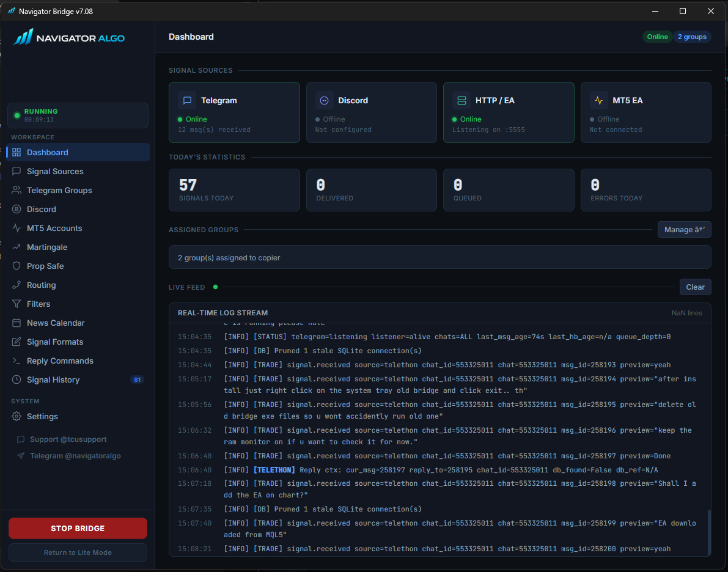
Task: Click the Martingale trend arrow icon
Action: pos(17,247)
